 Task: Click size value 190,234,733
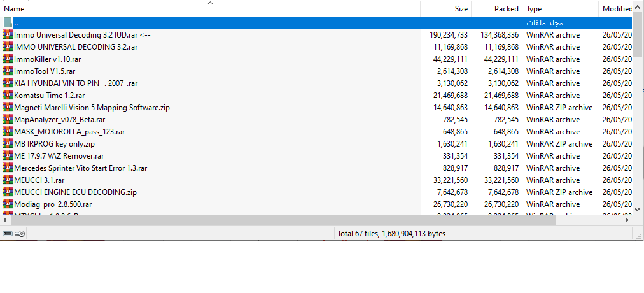[x=449, y=35]
